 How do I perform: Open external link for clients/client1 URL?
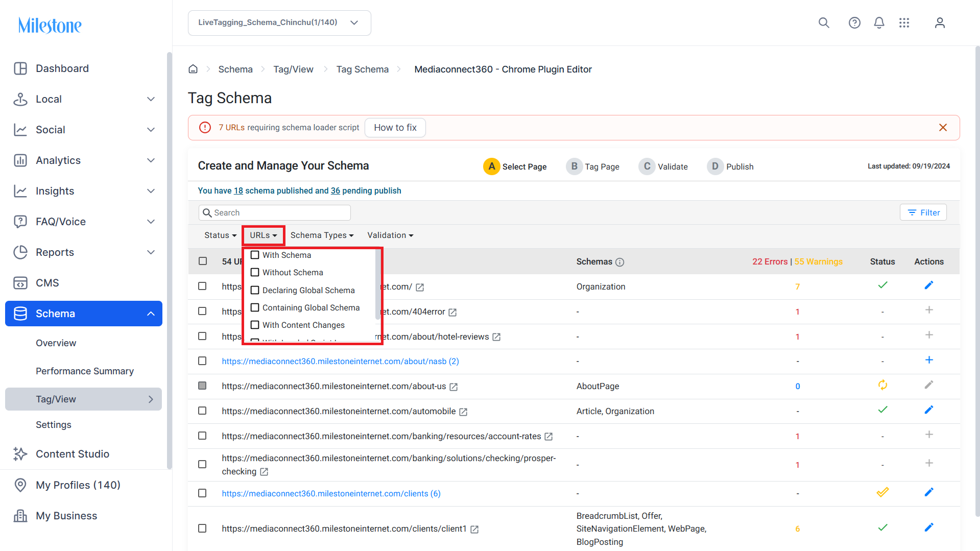tap(474, 530)
